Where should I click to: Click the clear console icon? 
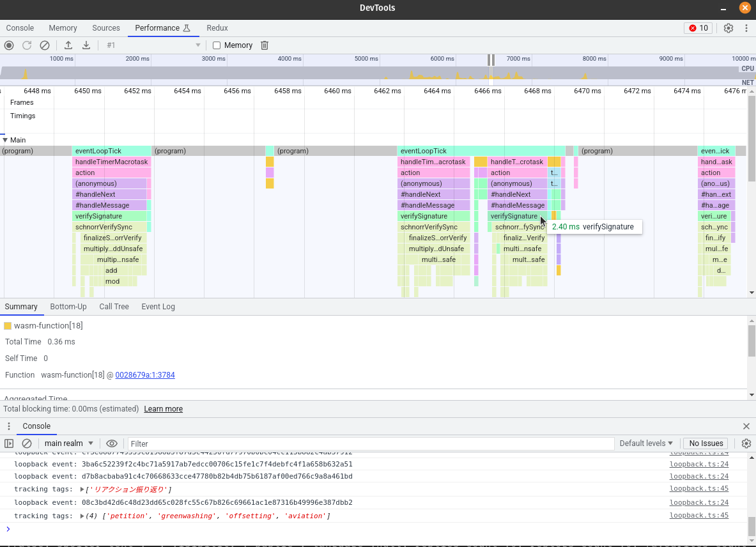[x=27, y=443]
